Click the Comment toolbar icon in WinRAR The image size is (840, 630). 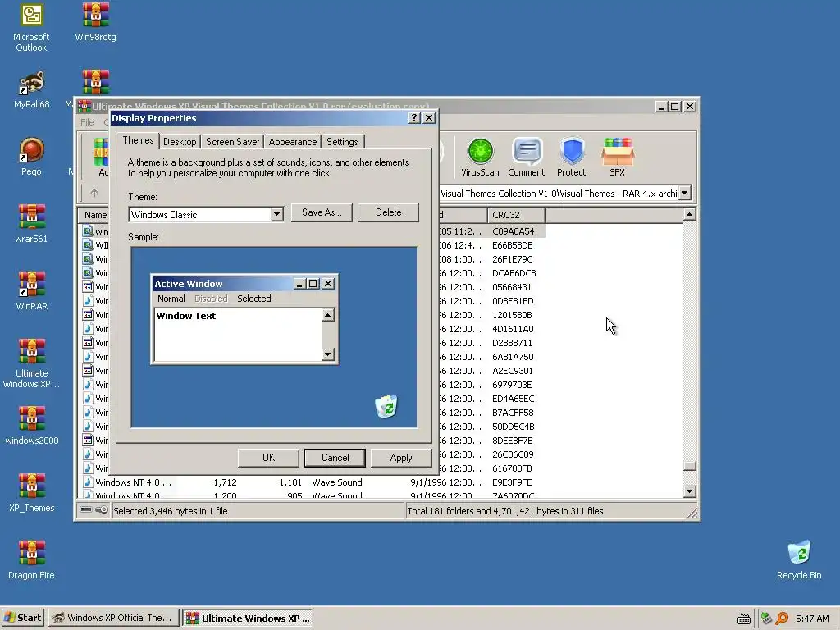coord(526,157)
